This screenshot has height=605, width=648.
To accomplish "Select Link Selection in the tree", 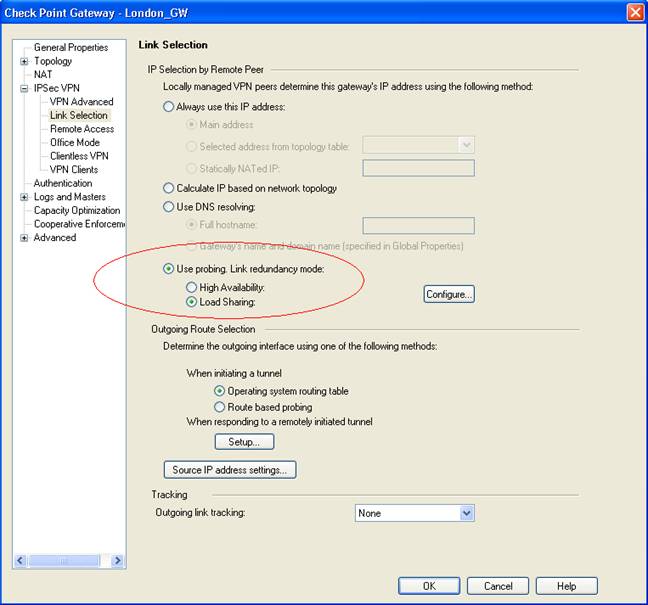I will [x=79, y=115].
